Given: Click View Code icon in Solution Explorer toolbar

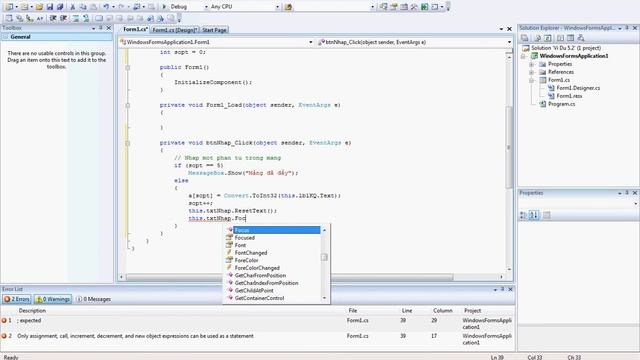Looking at the screenshot, I should [560, 38].
